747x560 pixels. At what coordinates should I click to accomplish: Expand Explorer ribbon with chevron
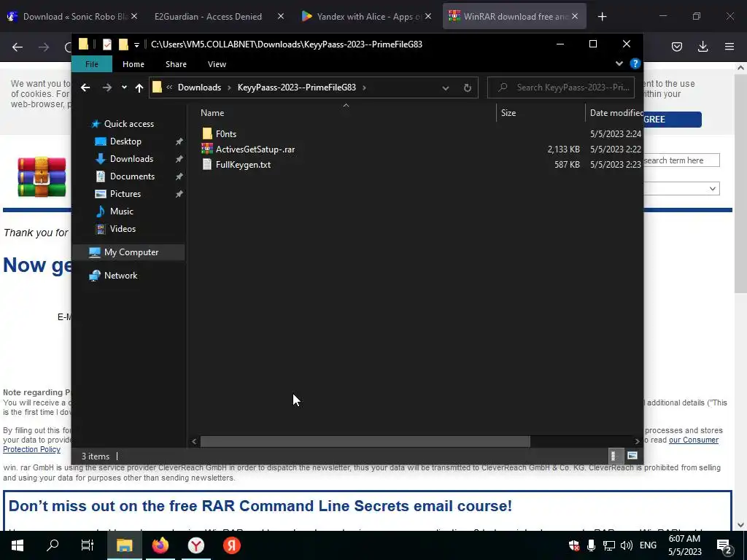point(619,64)
